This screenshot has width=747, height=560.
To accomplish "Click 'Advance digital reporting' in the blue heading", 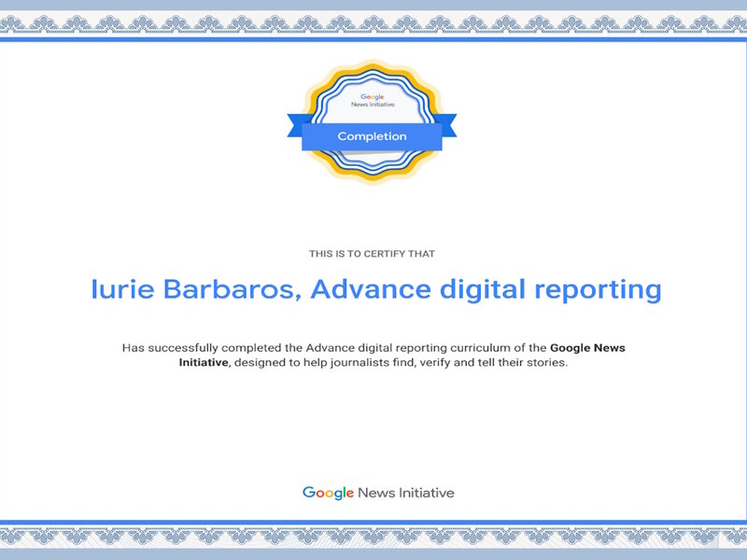I will click(x=486, y=289).
